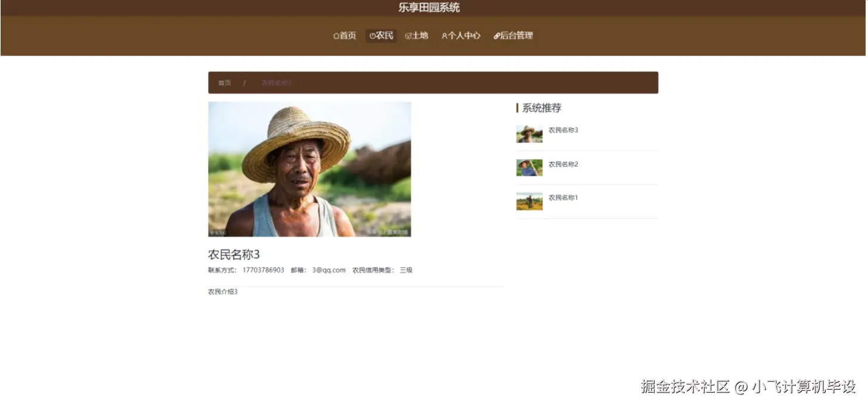Click the link icon beside 后台管理
The image size is (868, 407).
click(497, 36)
